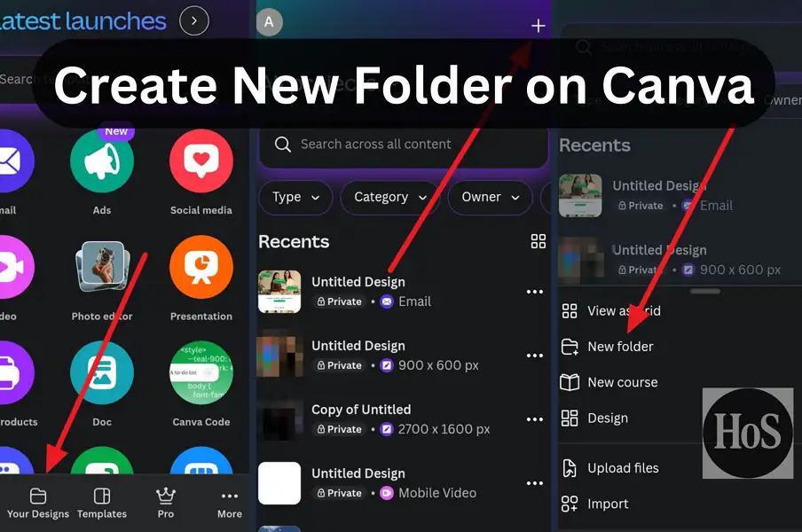The height and width of the screenshot is (532, 802).
Task: Click the Latest launches next arrow
Action: tap(194, 20)
